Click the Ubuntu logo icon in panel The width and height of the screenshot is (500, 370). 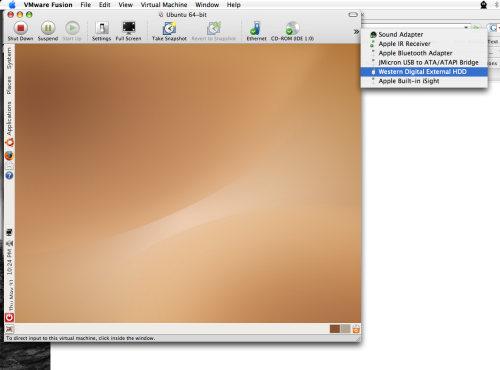coord(9,143)
